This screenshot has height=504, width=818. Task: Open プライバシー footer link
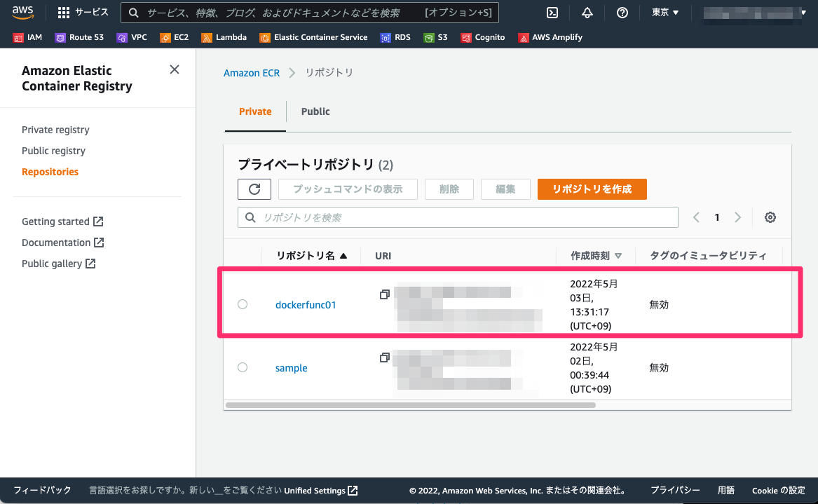click(674, 491)
